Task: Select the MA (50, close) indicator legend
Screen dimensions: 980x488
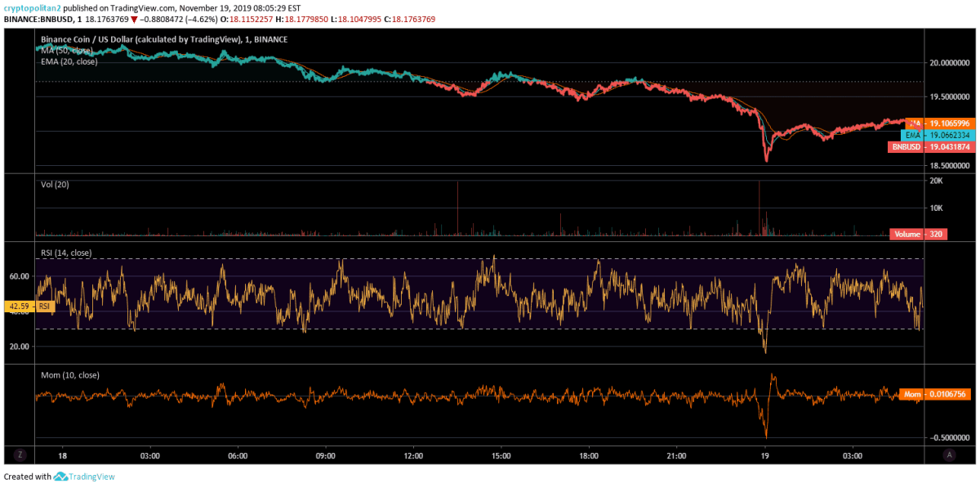Action: click(x=67, y=50)
